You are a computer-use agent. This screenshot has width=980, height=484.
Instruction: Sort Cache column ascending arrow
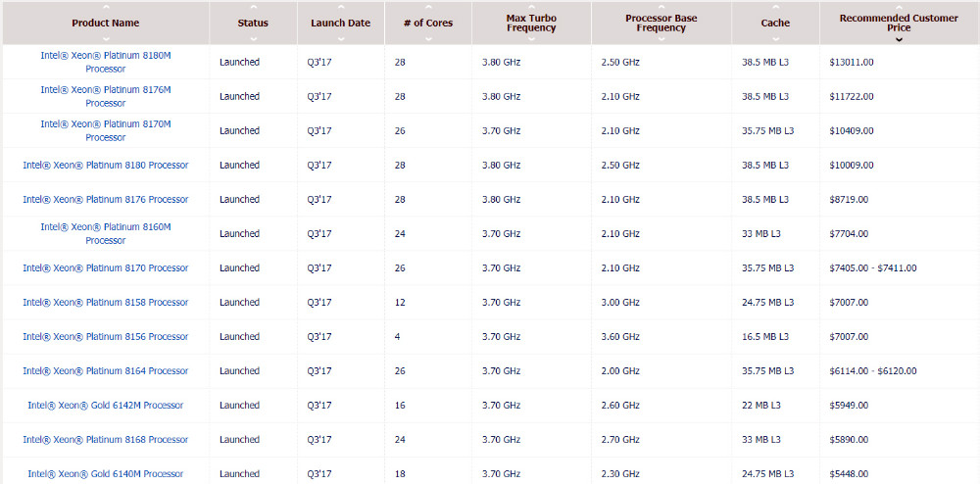click(775, 7)
